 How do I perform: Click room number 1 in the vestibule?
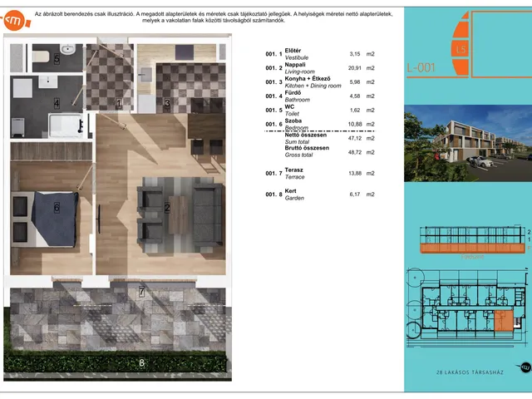[x=118, y=103]
